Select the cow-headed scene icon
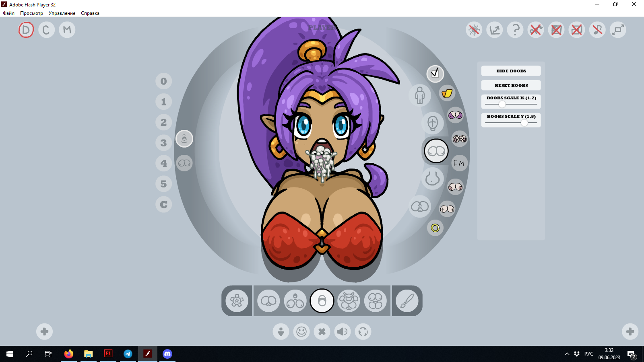The image size is (644, 362). click(349, 301)
